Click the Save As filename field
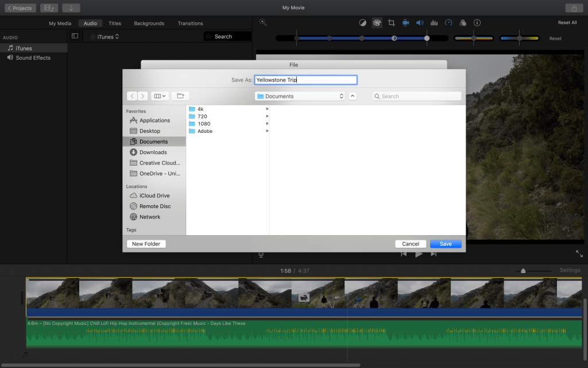The width and height of the screenshot is (588, 368). (305, 80)
